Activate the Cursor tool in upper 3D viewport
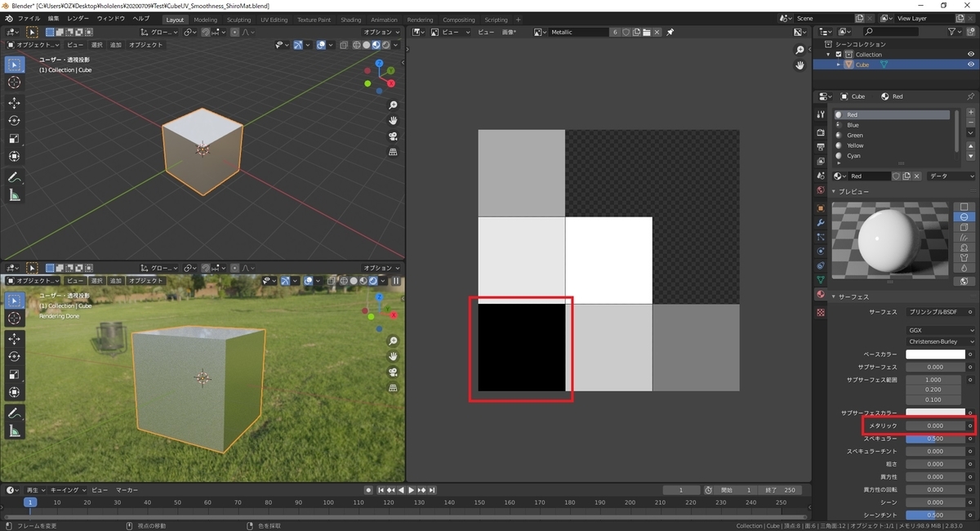 pos(14,83)
